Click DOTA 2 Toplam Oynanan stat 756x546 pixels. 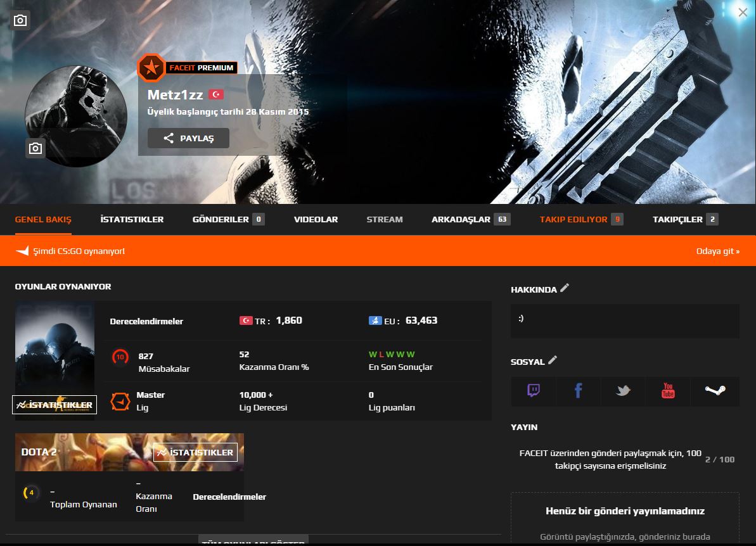click(x=84, y=498)
